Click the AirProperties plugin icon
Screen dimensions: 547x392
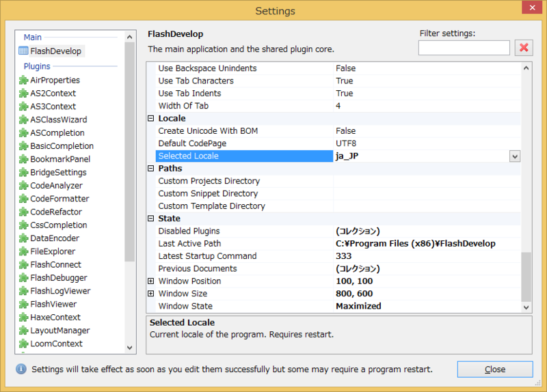point(23,80)
